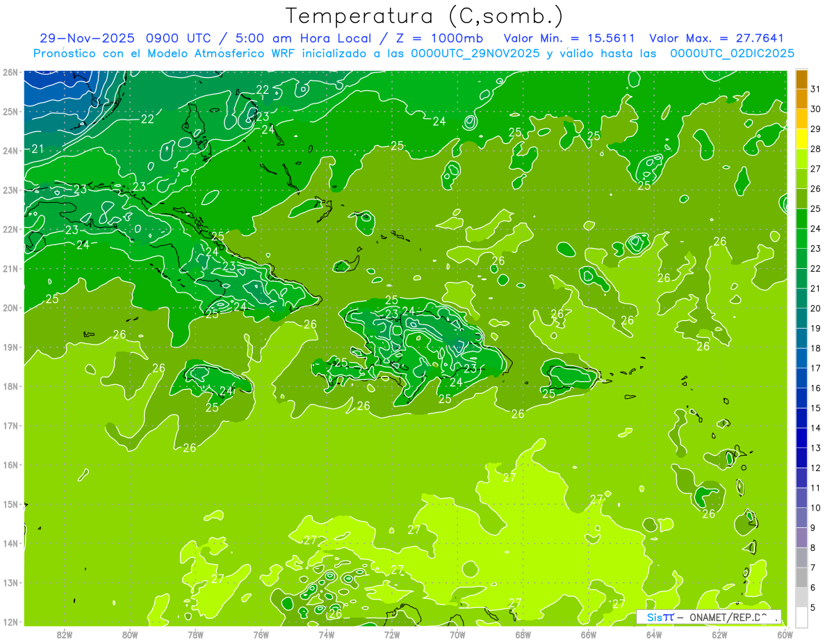Viewport: 834px width, 644px height.
Task: Click the 62W longitude axis label
Action: pos(720,634)
